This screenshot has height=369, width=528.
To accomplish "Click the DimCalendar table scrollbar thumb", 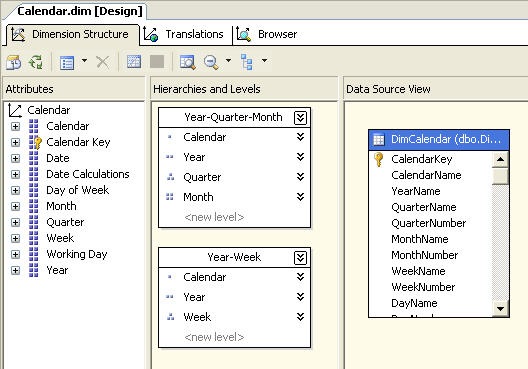I will click(x=500, y=176).
